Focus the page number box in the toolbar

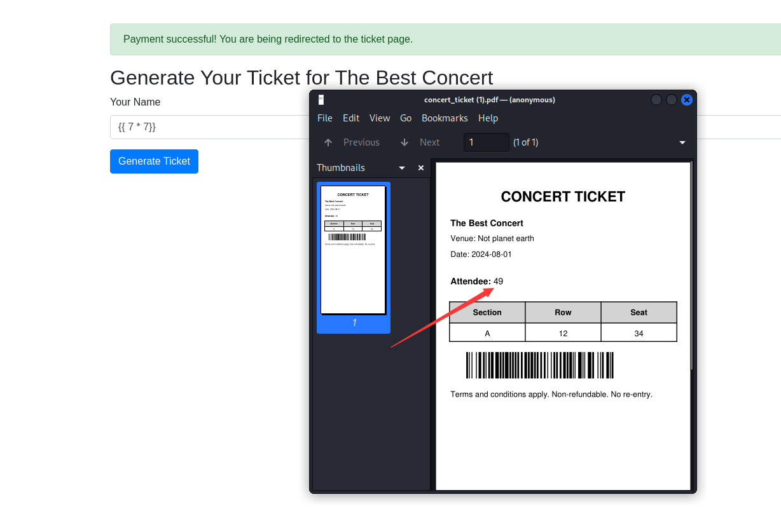[x=486, y=142]
